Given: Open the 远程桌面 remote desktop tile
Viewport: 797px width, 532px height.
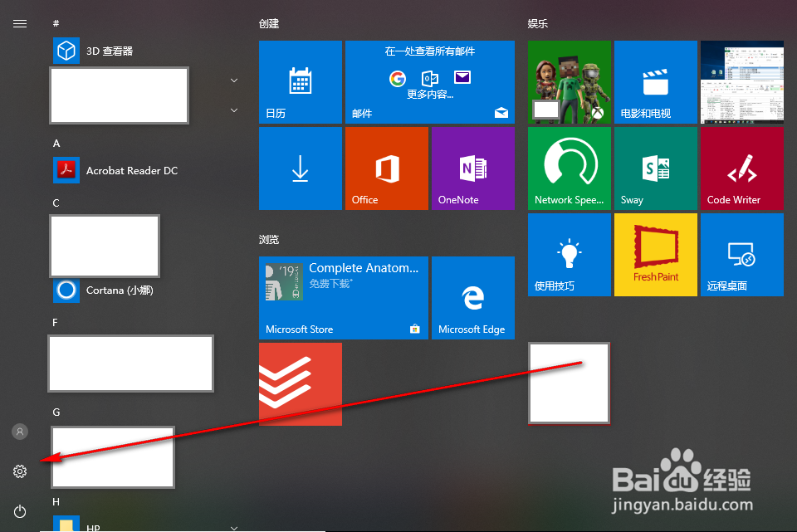Looking at the screenshot, I should point(742,255).
